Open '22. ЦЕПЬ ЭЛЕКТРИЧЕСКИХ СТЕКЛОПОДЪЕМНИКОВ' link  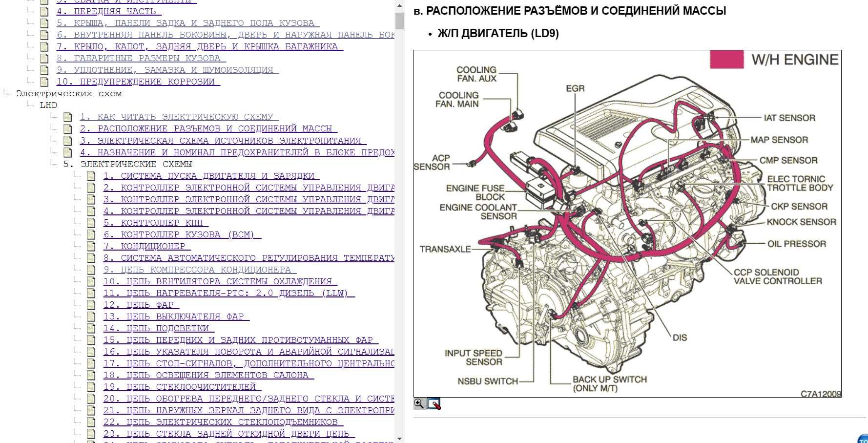click(x=223, y=422)
